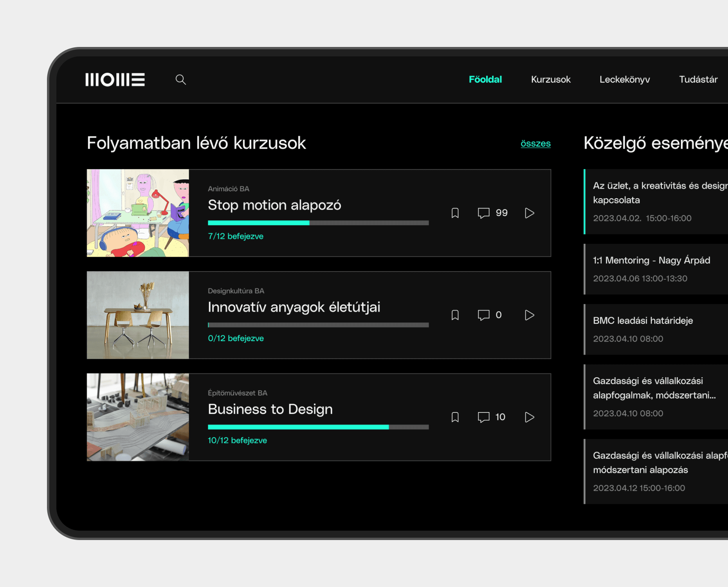
Task: Bookmark Innovatív anyagok életútjai course
Action: (455, 315)
